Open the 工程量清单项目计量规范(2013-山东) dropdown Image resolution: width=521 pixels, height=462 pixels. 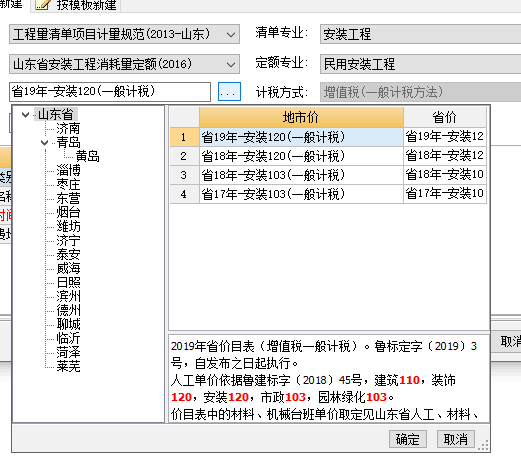[124, 34]
